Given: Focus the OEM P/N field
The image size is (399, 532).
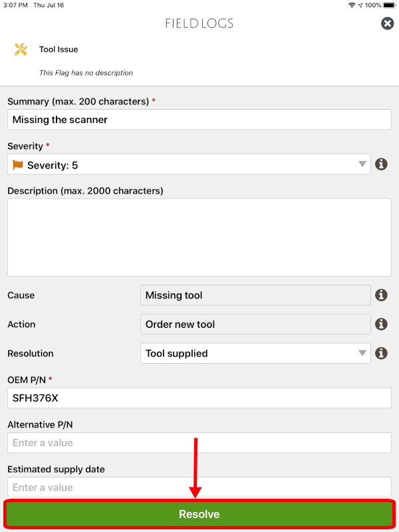Looking at the screenshot, I should [x=199, y=398].
